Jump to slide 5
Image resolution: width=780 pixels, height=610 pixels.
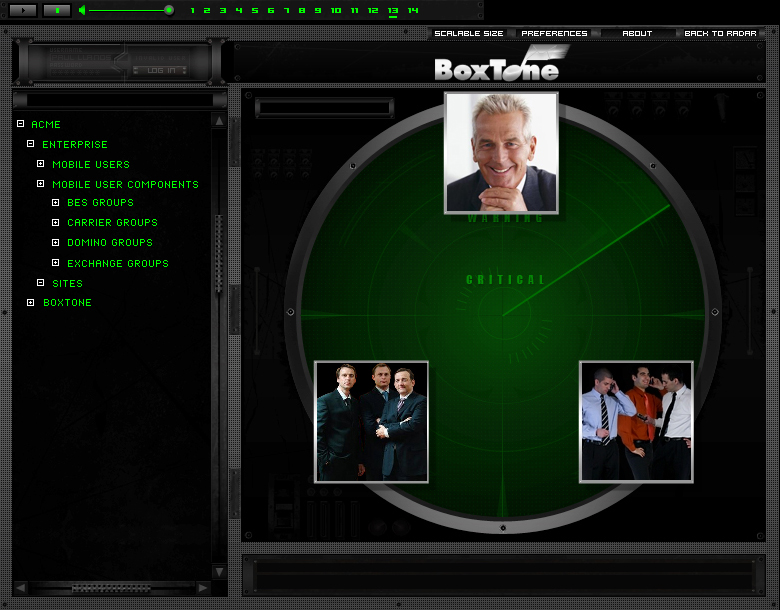point(255,10)
